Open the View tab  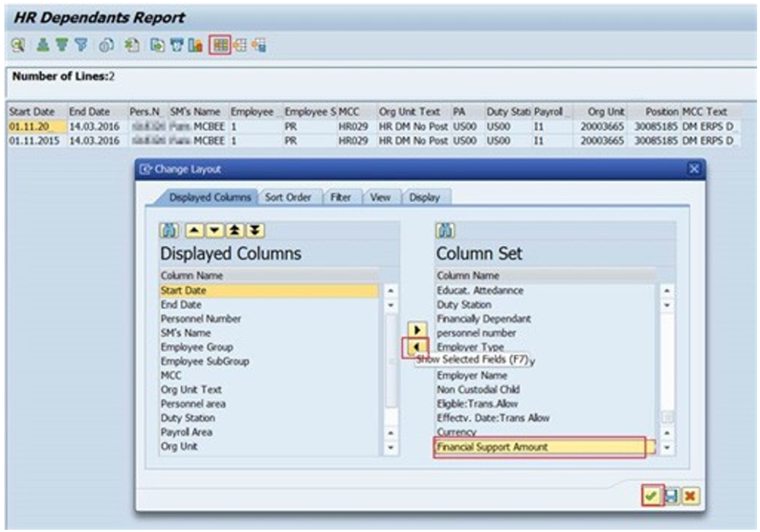coord(380,198)
